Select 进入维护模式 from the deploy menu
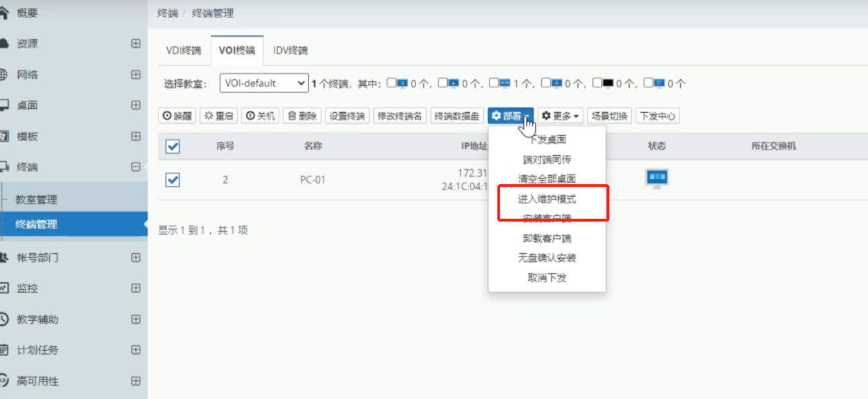Viewport: 868px width, 399px height. pos(546,199)
